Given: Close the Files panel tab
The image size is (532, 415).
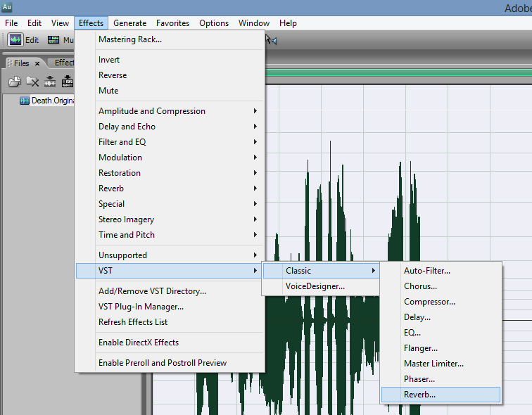Looking at the screenshot, I should [x=37, y=63].
